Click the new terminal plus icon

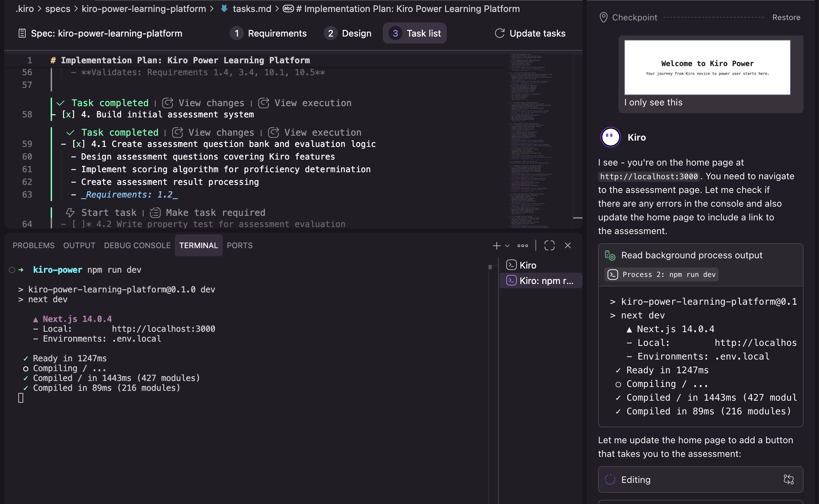point(496,245)
